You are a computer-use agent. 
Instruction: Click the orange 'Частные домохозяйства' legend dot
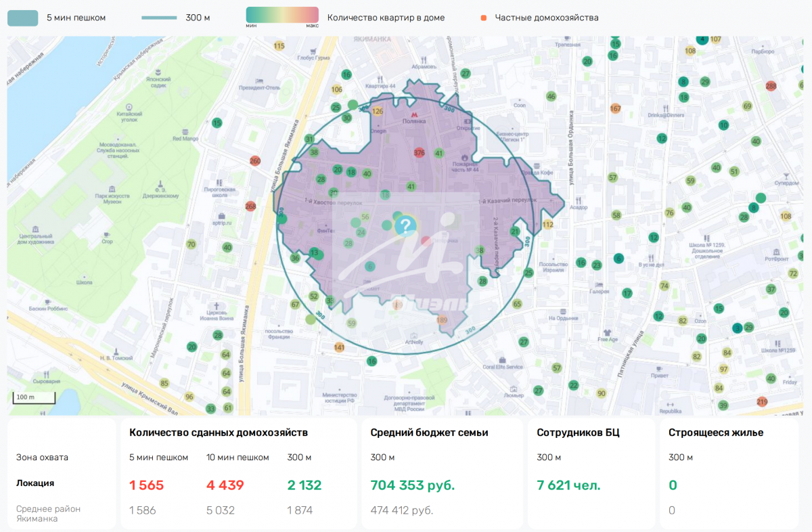tap(483, 18)
